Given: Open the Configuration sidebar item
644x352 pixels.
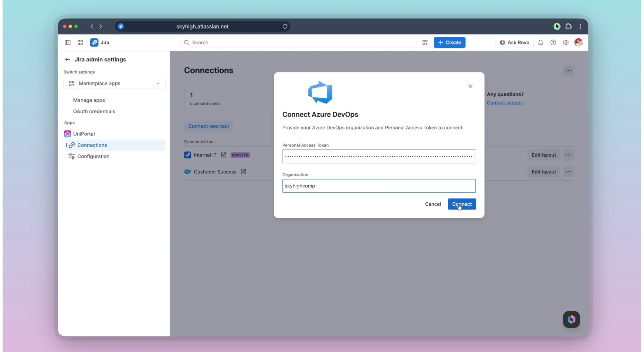Looking at the screenshot, I should pyautogui.click(x=93, y=156).
